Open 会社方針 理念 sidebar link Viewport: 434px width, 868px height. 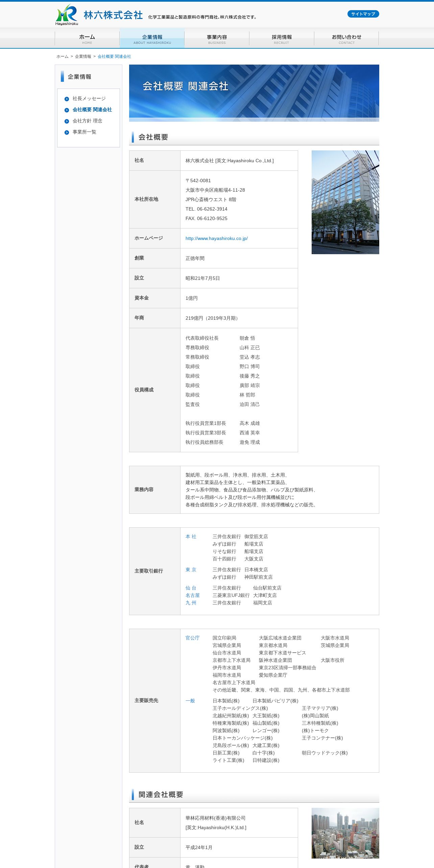[x=88, y=121]
